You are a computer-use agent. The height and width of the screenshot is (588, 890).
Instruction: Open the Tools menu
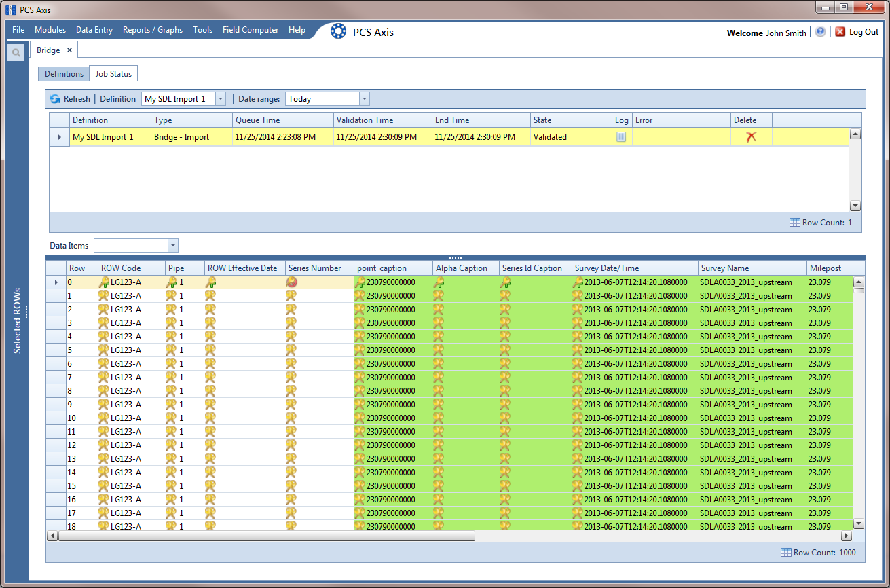pos(202,30)
